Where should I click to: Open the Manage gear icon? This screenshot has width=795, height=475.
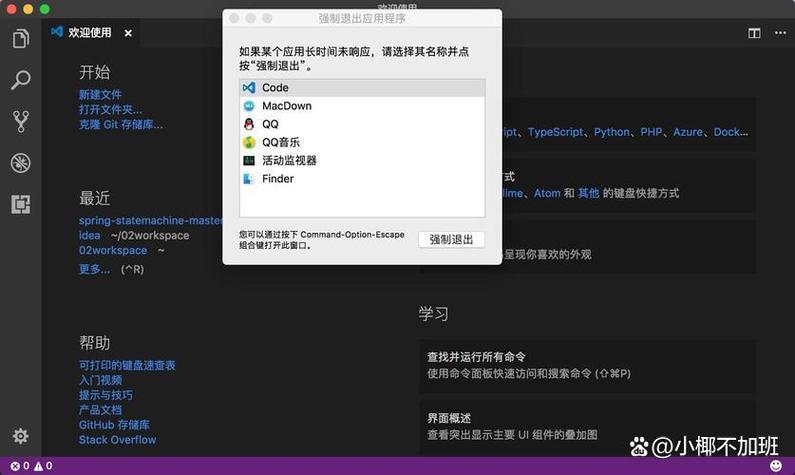[20, 436]
